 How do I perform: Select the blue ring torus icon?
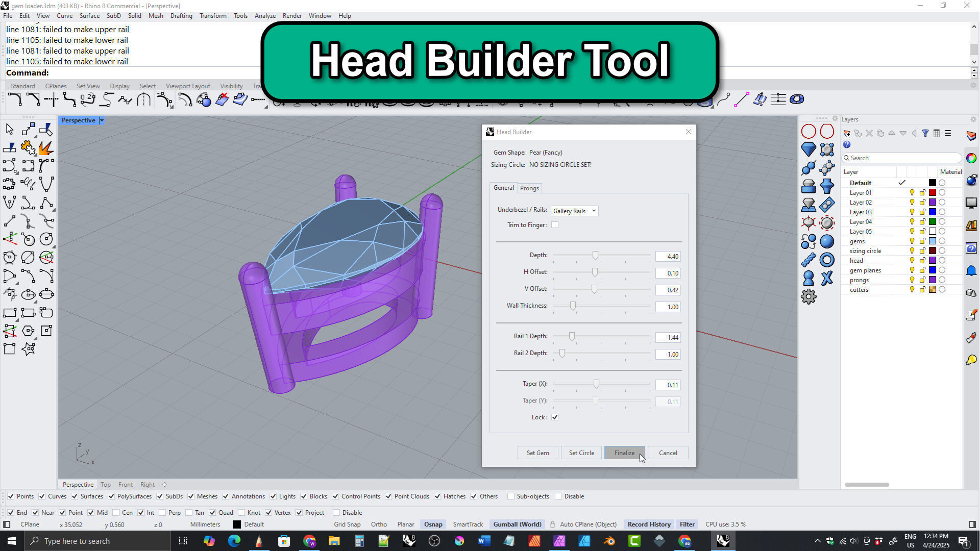coord(827,260)
